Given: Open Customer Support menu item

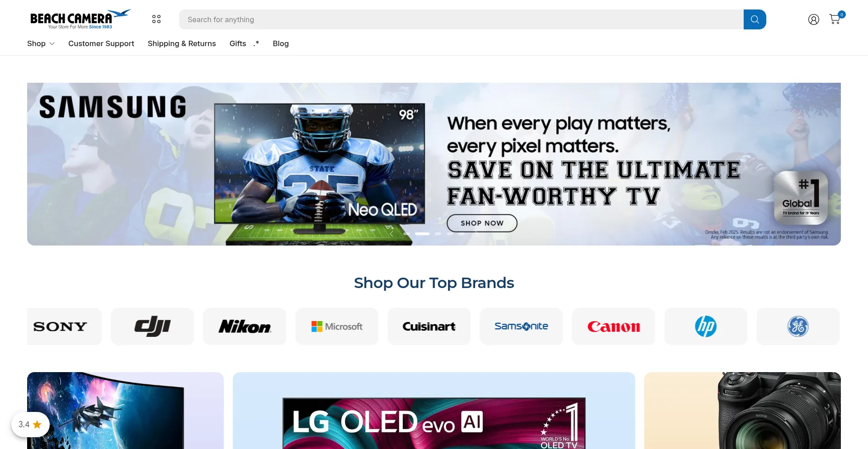Looking at the screenshot, I should (101, 43).
